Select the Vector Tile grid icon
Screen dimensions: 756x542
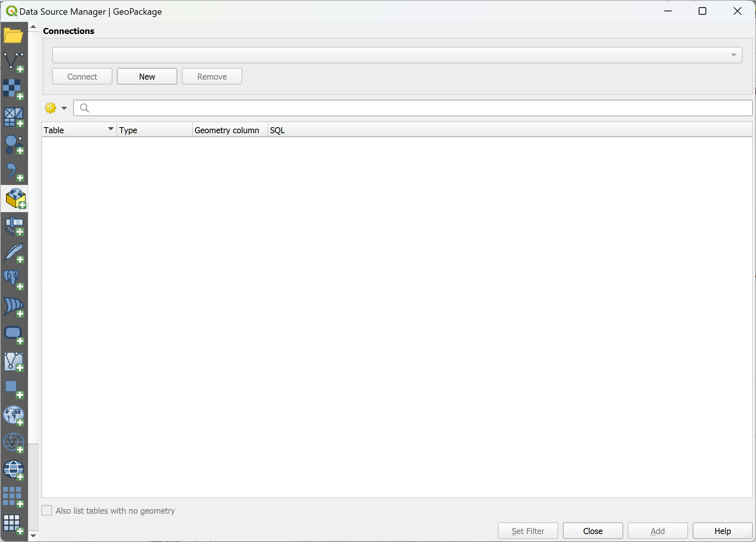(14, 525)
